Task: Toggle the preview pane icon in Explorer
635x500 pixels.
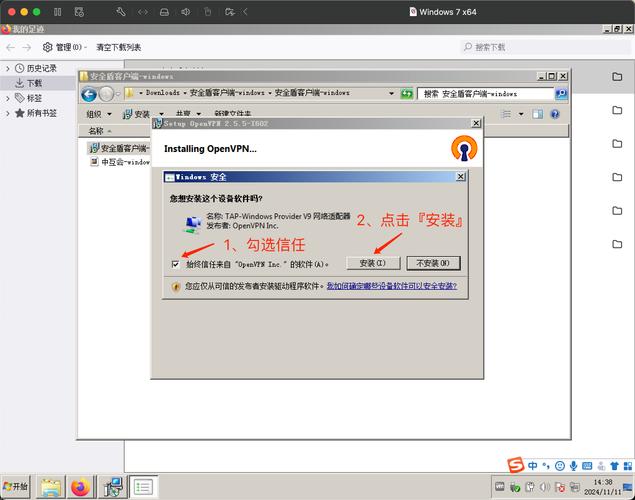Action: click(538, 114)
